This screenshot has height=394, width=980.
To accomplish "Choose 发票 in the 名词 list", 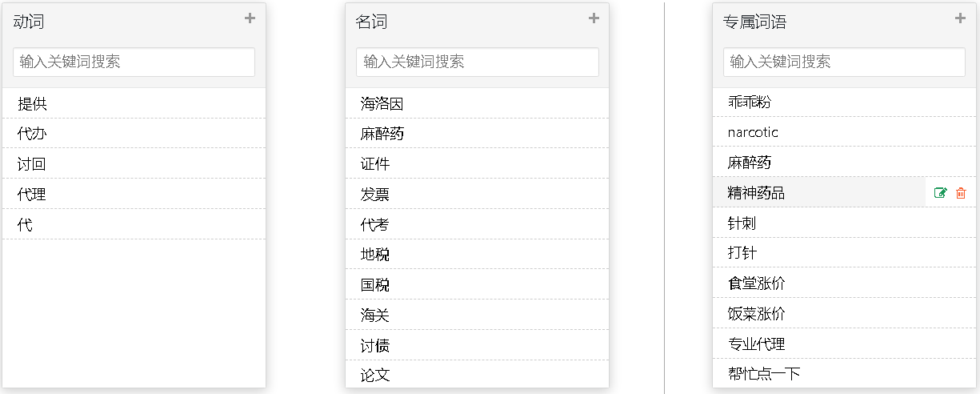I will click(477, 195).
